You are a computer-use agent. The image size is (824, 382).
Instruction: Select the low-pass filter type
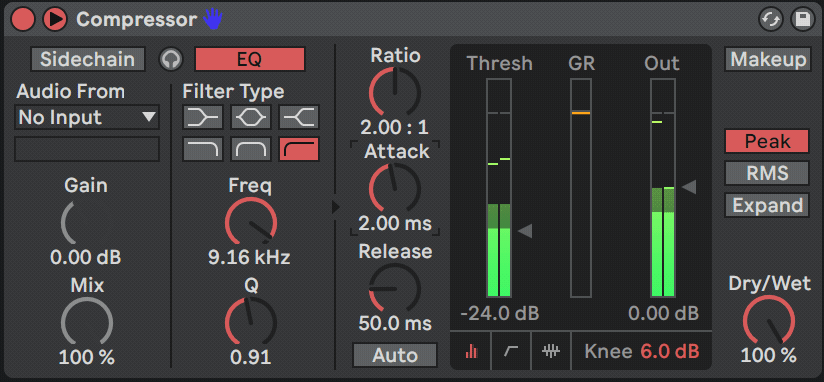coord(203,149)
